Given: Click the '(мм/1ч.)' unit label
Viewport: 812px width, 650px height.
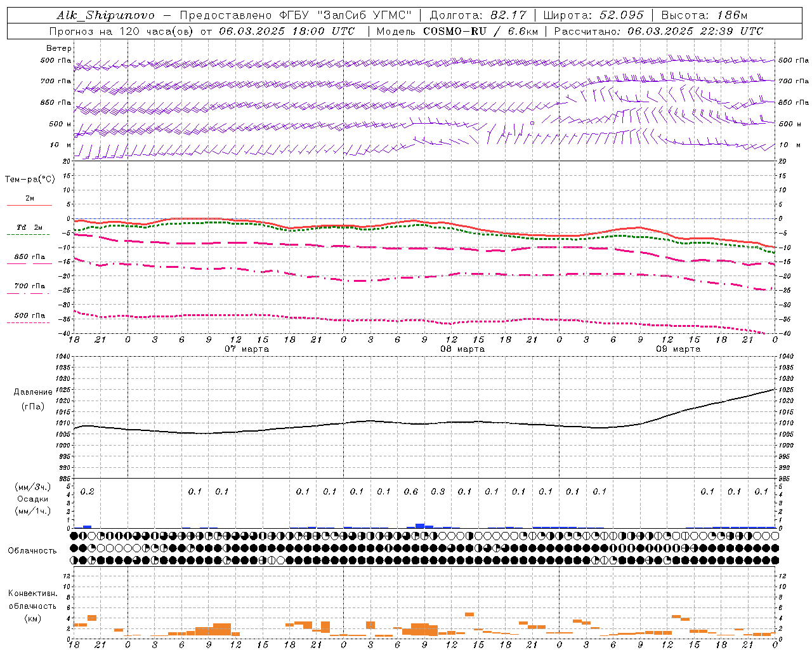Looking at the screenshot, I should tap(32, 511).
